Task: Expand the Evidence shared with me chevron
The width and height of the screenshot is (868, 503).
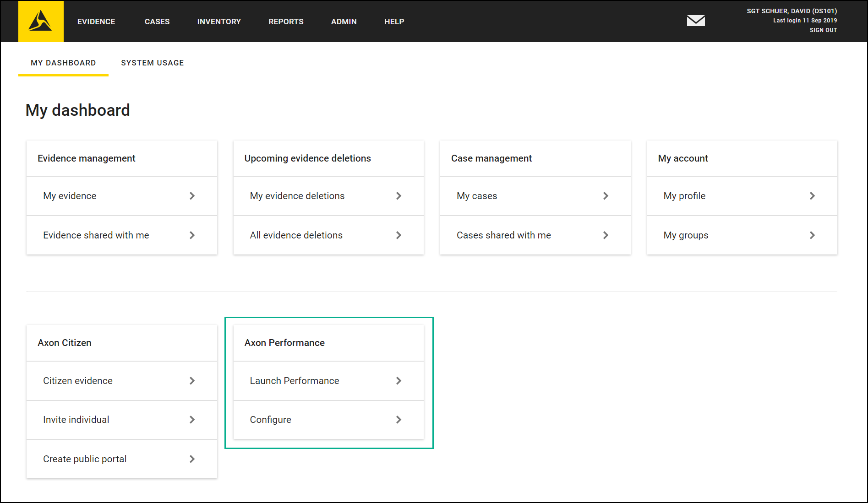Action: click(192, 235)
